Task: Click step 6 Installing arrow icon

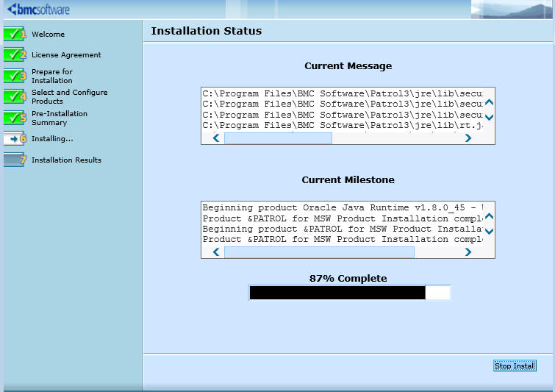Action: [x=15, y=138]
